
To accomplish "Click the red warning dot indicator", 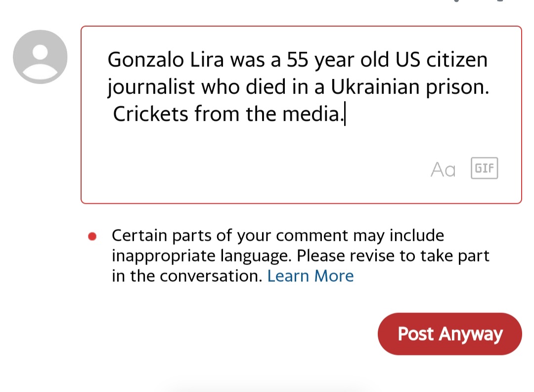I will pyautogui.click(x=91, y=237).
